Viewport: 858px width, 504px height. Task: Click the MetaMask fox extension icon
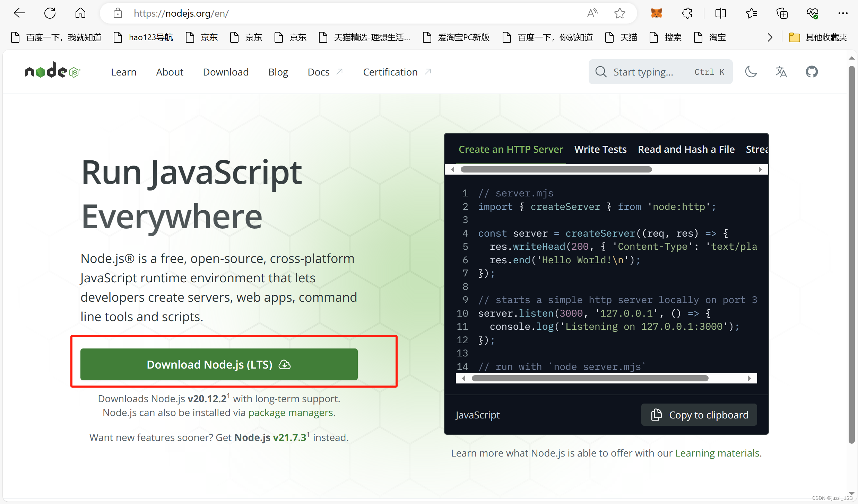656,14
